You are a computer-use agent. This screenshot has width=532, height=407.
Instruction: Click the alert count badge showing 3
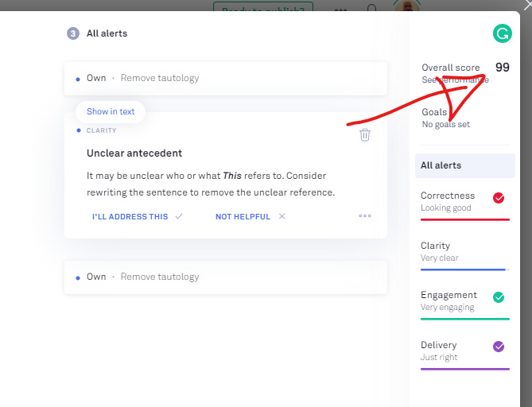pyautogui.click(x=73, y=33)
